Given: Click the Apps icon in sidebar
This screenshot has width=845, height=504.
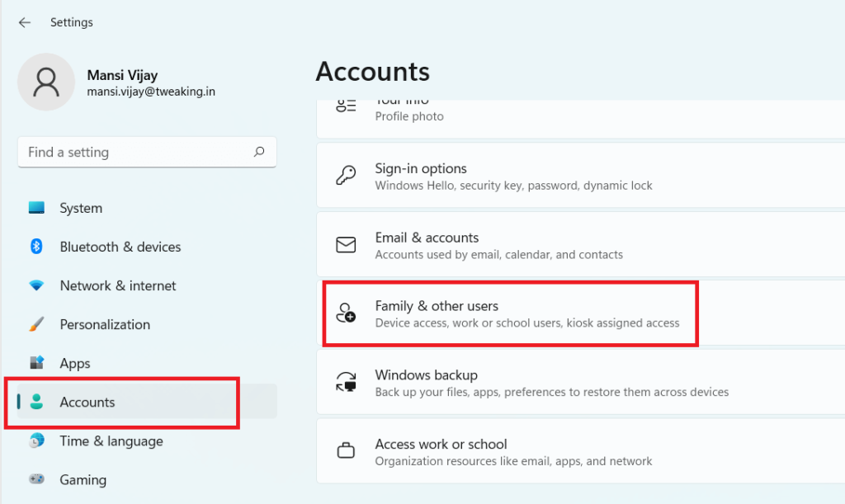Looking at the screenshot, I should pyautogui.click(x=36, y=362).
